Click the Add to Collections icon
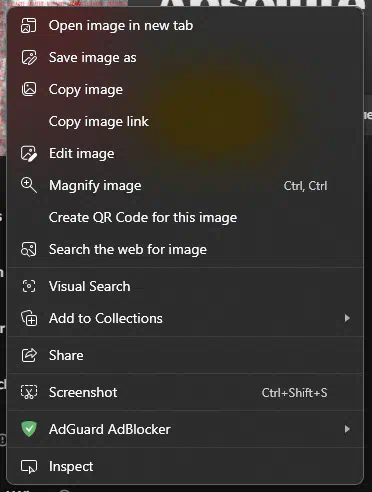 coord(29,318)
